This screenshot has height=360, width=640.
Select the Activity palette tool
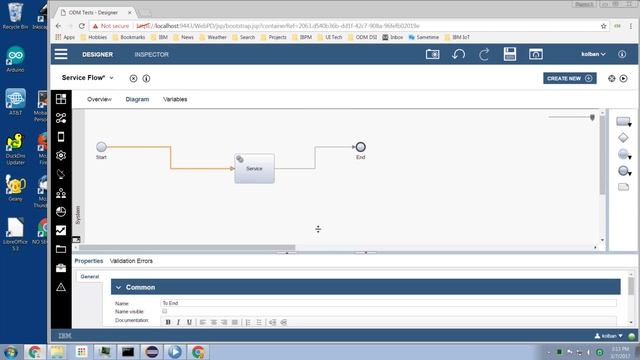click(623, 121)
